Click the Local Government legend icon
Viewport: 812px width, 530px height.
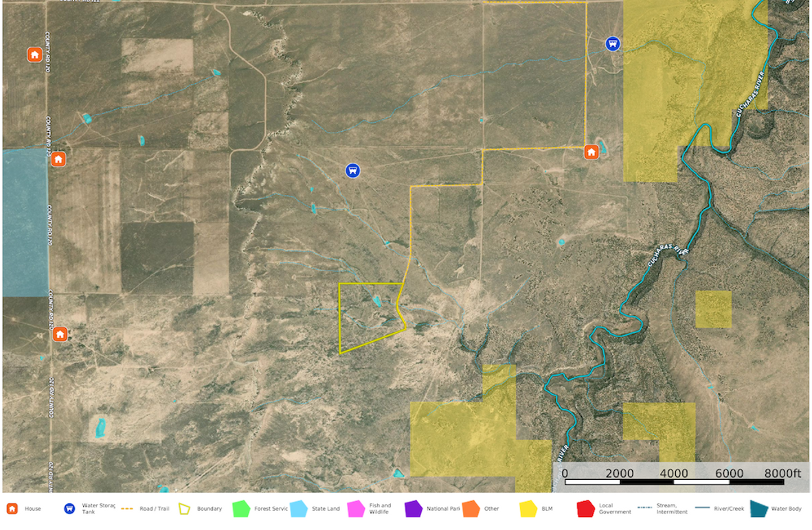[586, 509]
